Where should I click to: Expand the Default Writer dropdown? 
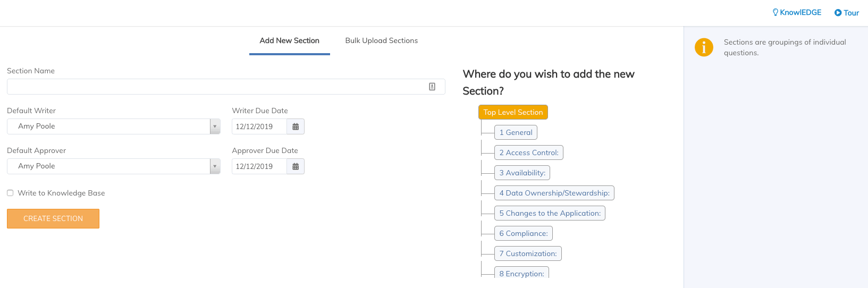pyautogui.click(x=215, y=126)
